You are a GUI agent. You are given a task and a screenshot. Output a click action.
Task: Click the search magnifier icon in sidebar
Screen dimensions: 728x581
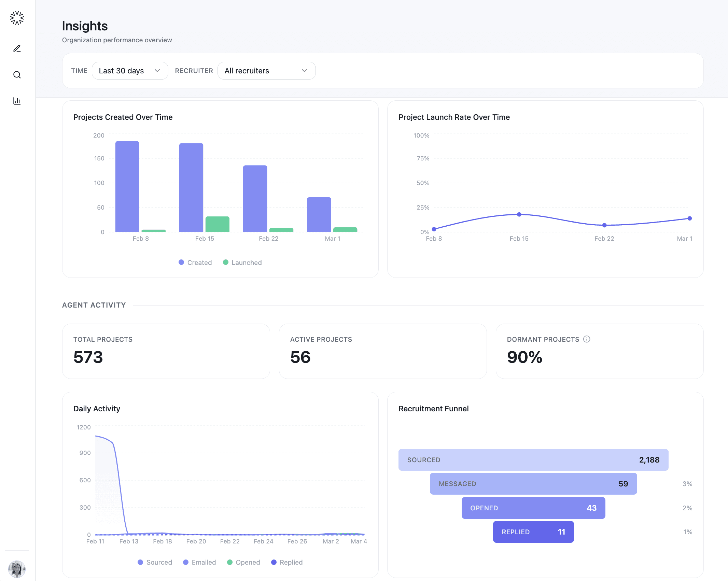17,75
